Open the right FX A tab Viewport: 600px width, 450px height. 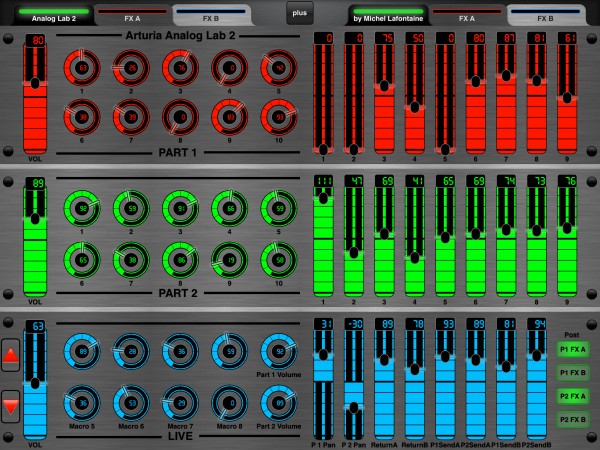click(x=467, y=15)
